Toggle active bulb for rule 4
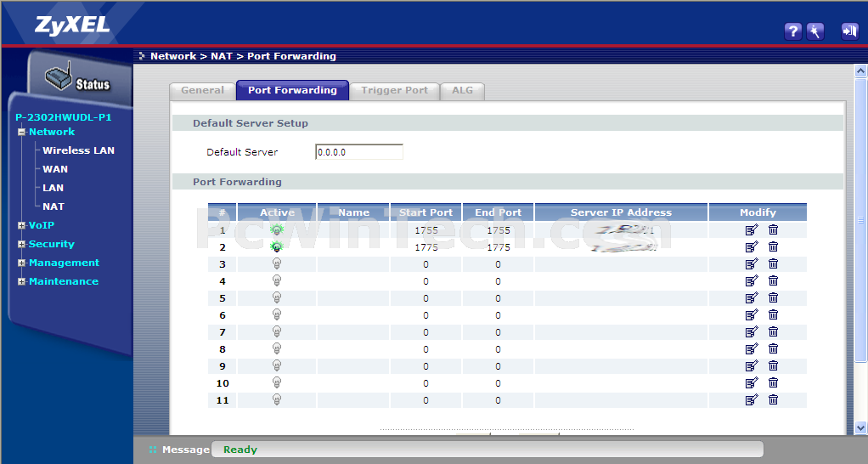This screenshot has width=868, height=464. point(277,280)
